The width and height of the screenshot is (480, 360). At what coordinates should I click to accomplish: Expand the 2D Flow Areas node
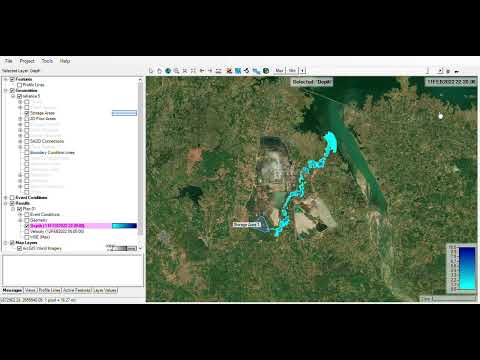(x=20, y=119)
